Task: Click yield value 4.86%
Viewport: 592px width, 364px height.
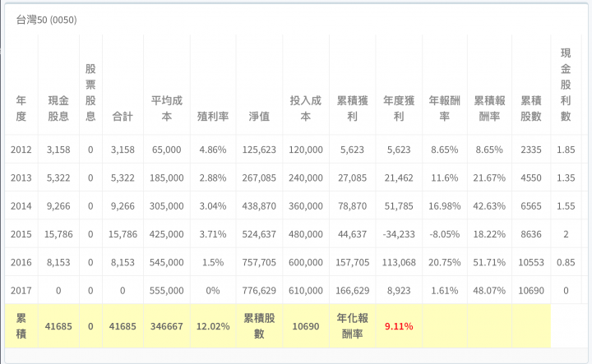Action: pyautogui.click(x=213, y=150)
